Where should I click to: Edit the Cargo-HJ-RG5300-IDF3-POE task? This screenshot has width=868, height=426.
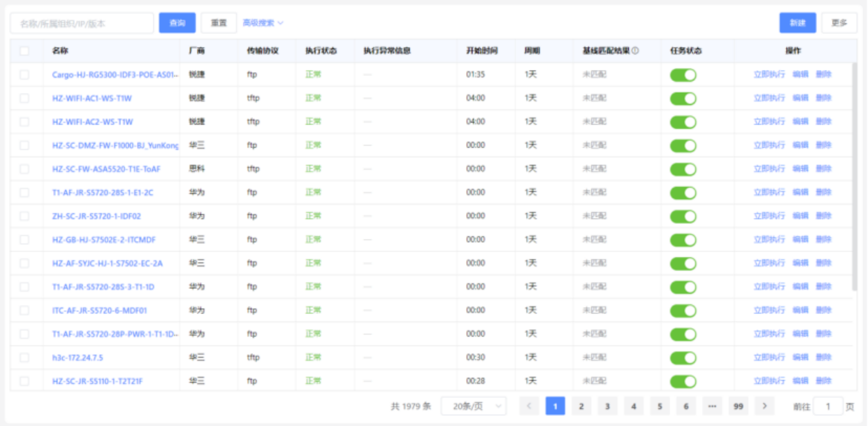click(800, 75)
